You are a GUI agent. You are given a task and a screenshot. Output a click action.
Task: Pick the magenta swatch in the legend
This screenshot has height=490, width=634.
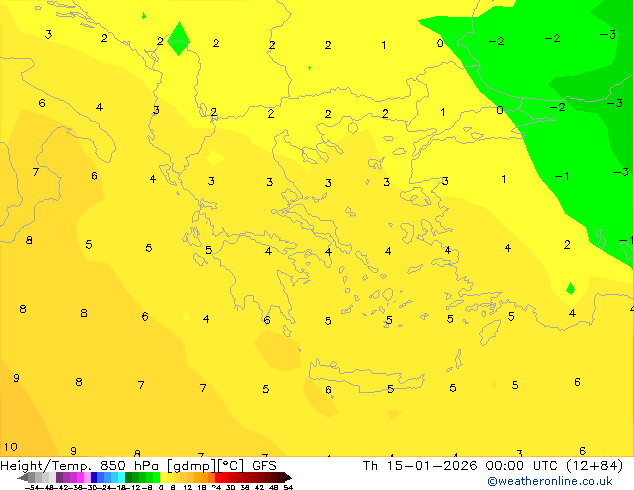coord(80,477)
